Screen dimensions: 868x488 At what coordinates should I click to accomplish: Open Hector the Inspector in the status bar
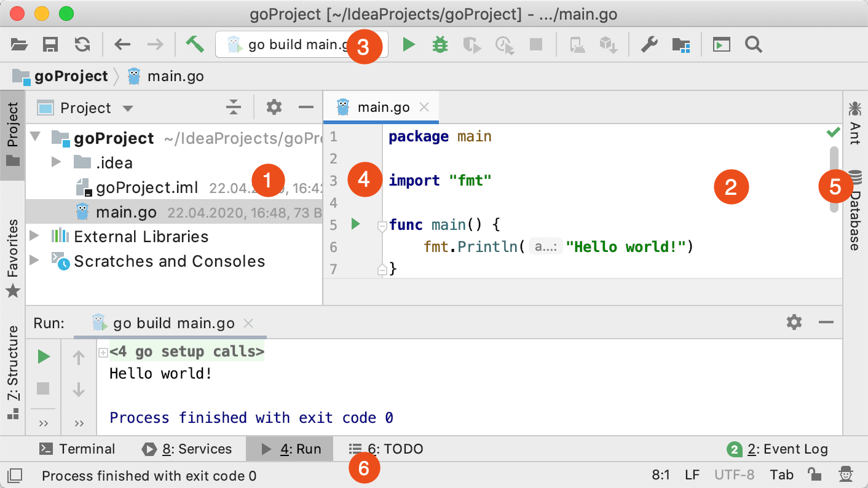click(x=843, y=474)
